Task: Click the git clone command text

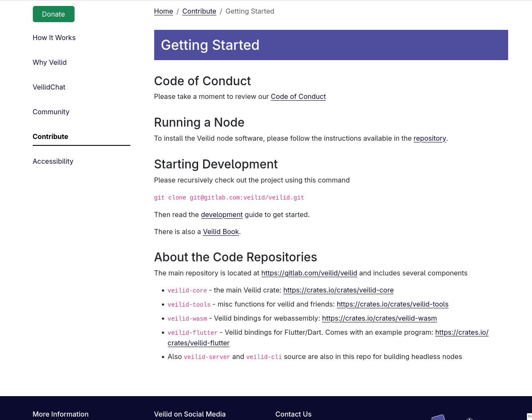Action: tap(229, 198)
